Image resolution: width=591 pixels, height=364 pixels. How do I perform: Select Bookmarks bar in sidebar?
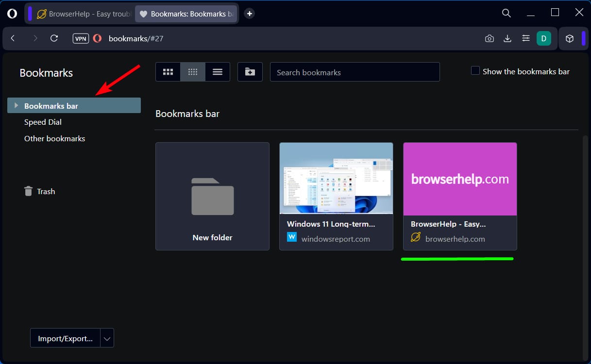pyautogui.click(x=74, y=105)
